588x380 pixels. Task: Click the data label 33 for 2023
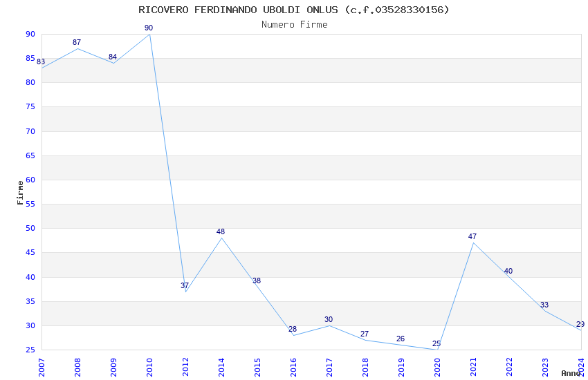pos(544,305)
